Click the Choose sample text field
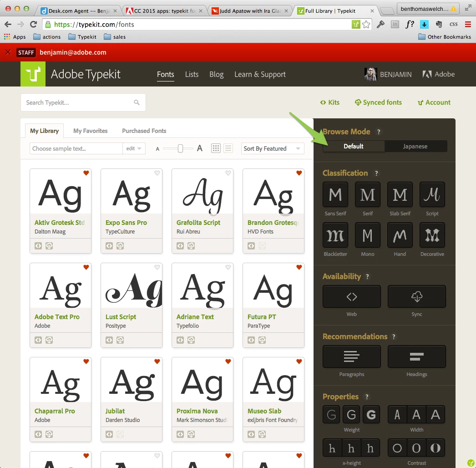Viewport: 476px width, 468px height. click(76, 148)
